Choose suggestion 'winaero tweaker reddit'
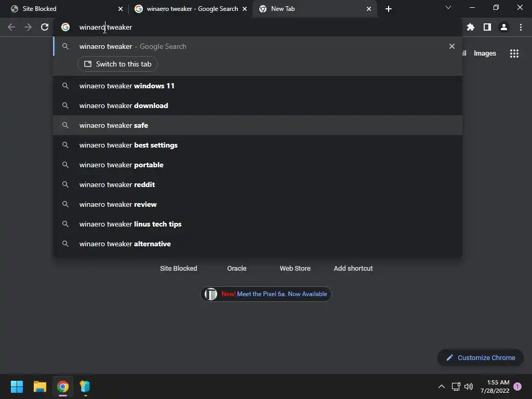Screen dimensions: 532x399 click(x=258, y=184)
